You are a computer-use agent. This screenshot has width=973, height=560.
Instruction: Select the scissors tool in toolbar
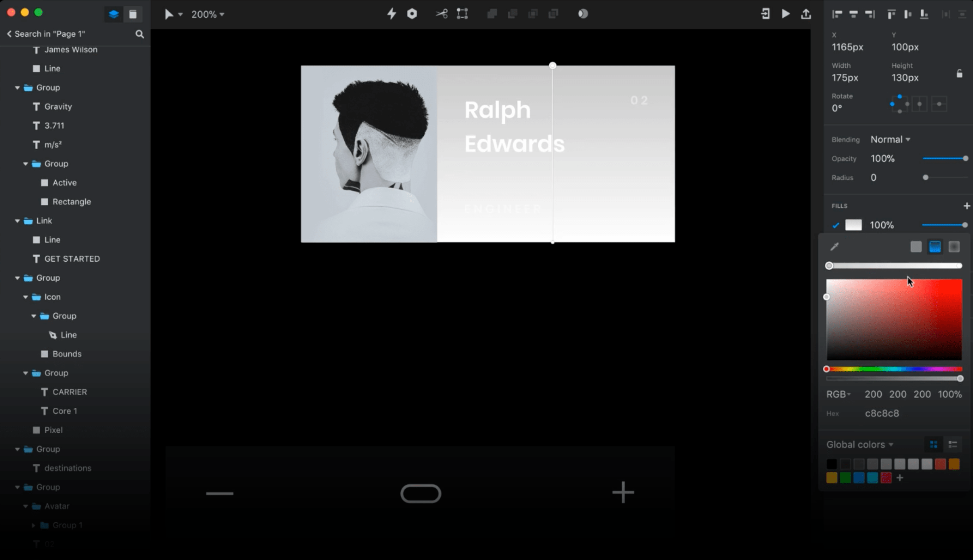(x=441, y=14)
